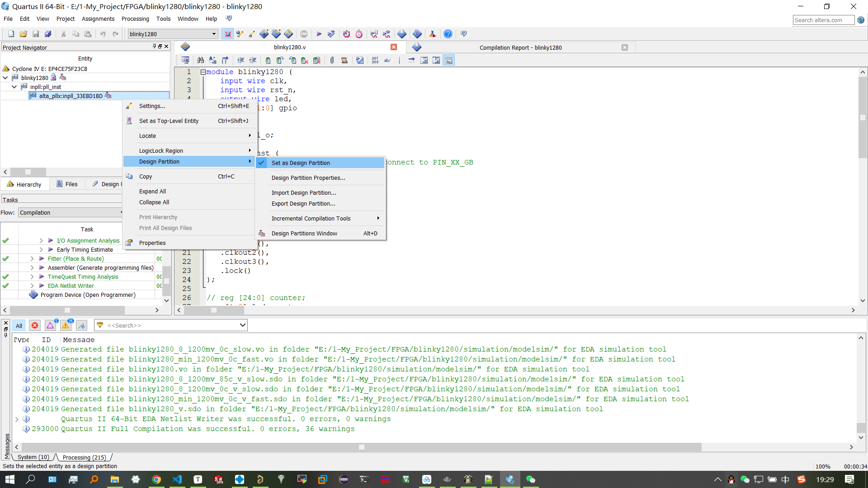Switch to Processing (215) messages tab
The image size is (868, 488).
tap(85, 457)
